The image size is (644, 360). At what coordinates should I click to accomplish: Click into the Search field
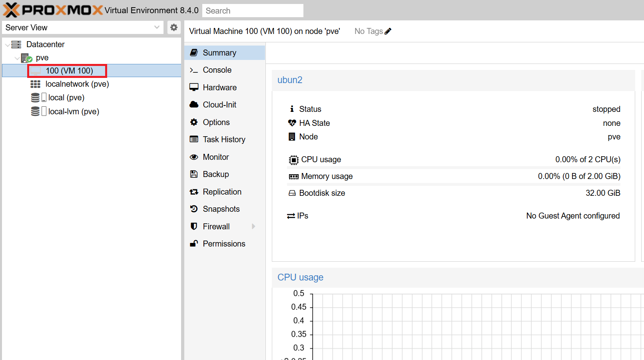pyautogui.click(x=253, y=11)
